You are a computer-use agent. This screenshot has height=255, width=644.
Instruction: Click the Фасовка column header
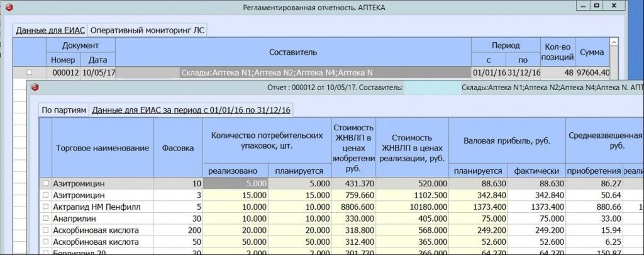178,148
